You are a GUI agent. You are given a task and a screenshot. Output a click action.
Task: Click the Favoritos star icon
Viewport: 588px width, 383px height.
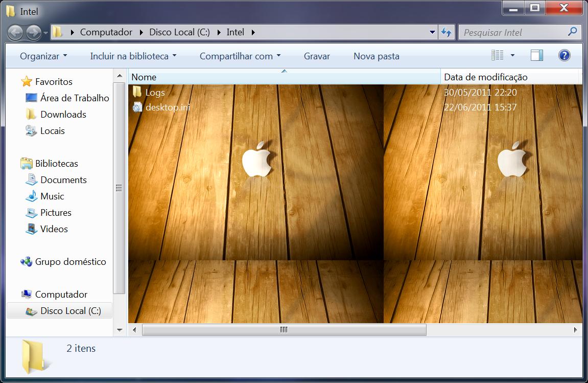27,81
